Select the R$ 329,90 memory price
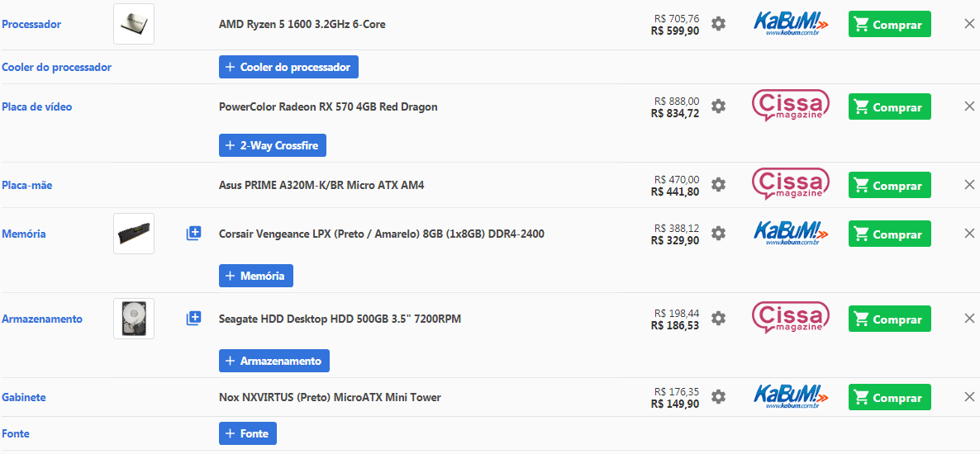This screenshot has width=980, height=454. 675,240
